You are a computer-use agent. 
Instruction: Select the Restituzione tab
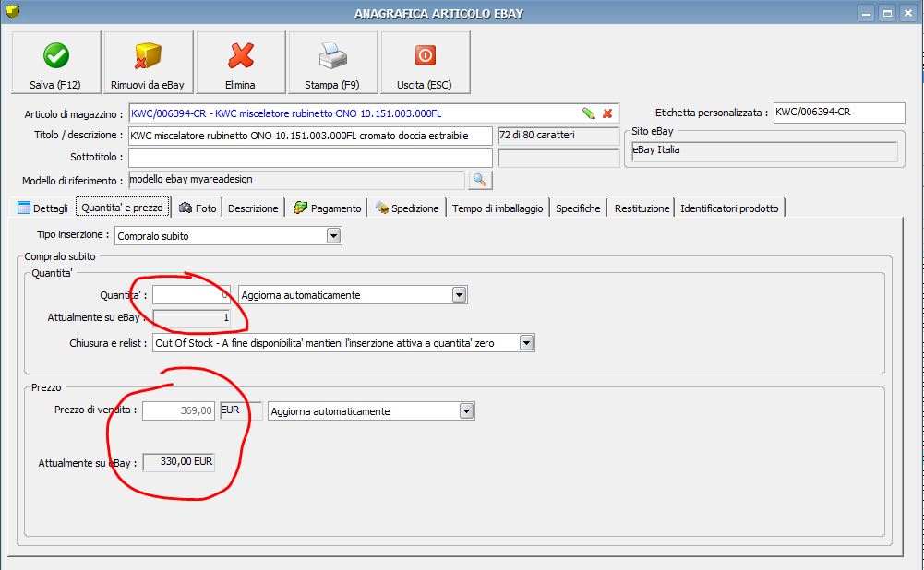pyautogui.click(x=642, y=208)
